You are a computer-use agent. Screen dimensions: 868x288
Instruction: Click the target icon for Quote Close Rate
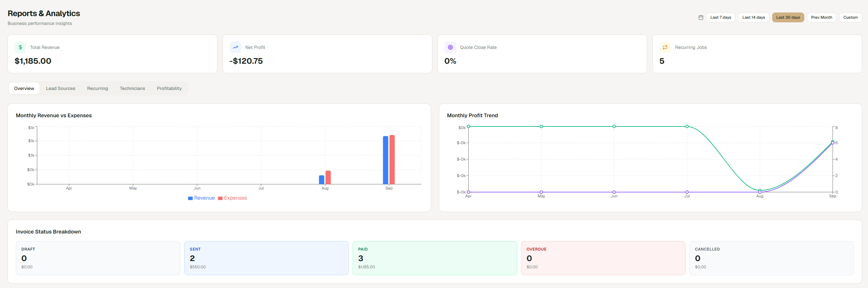[450, 47]
